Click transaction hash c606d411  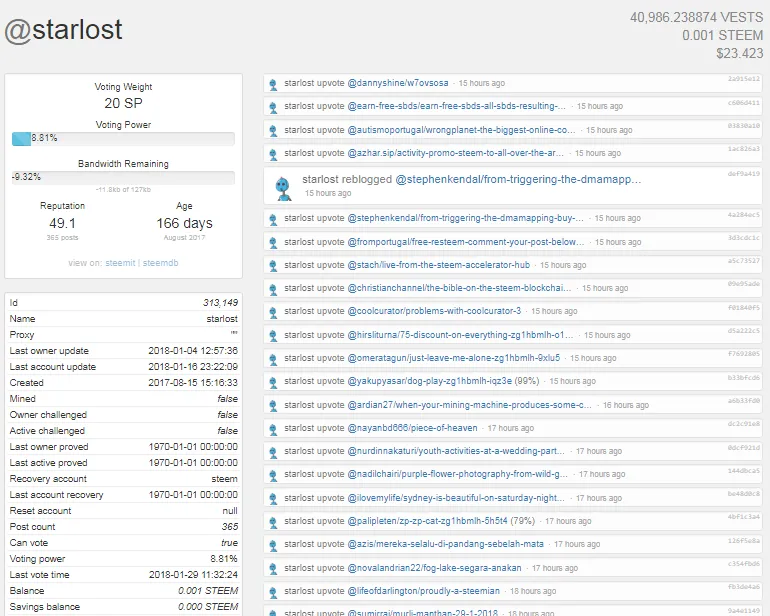click(x=743, y=103)
